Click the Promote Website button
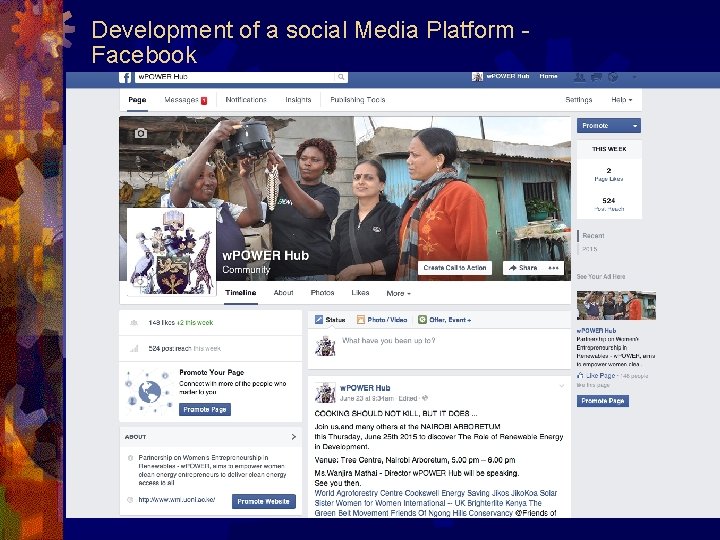This screenshot has width=720, height=540. pyautogui.click(x=264, y=501)
